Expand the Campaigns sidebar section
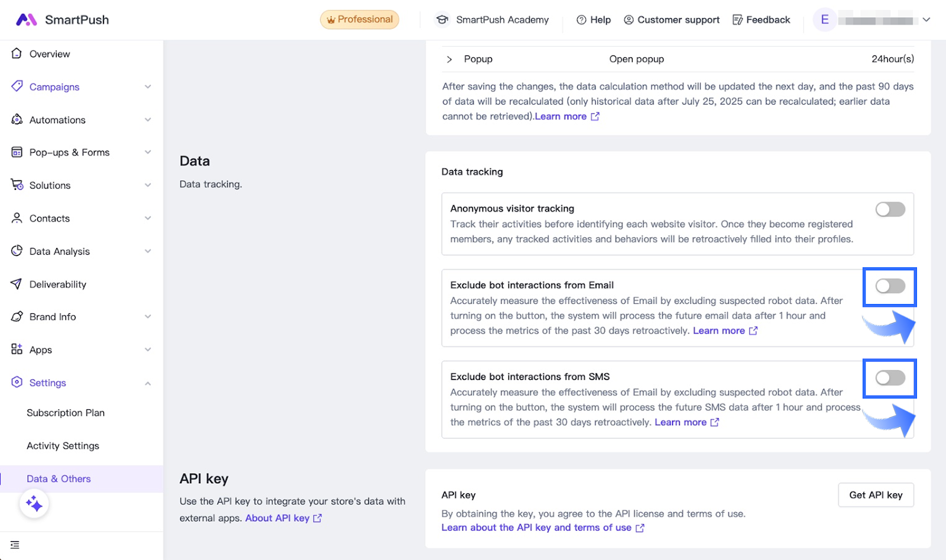The width and height of the screenshot is (946, 560). coord(147,87)
